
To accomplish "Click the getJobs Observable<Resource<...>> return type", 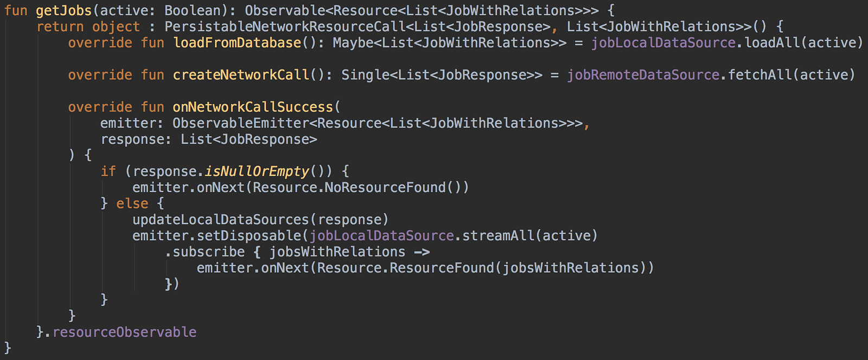I will tap(422, 11).
